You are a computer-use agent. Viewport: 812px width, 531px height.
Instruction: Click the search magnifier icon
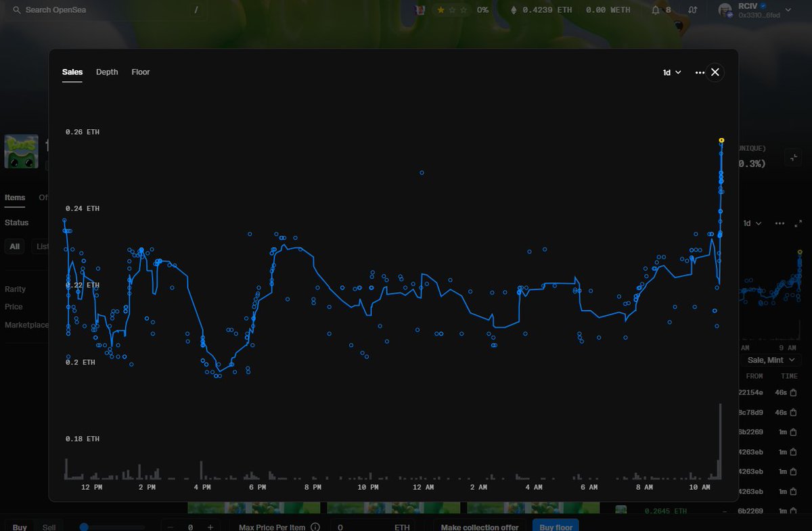pos(17,10)
